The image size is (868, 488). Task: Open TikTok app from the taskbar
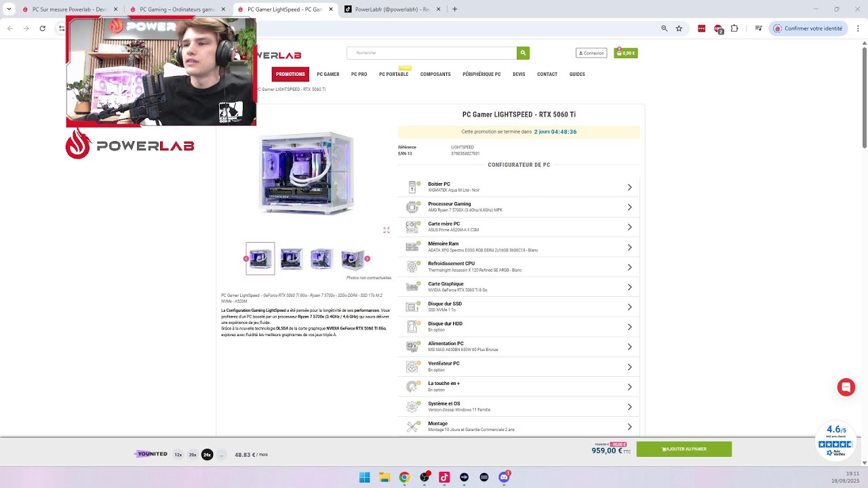point(444,477)
